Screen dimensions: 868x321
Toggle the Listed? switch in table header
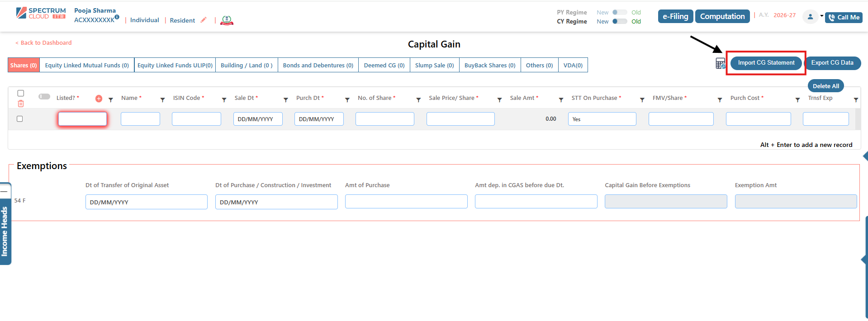click(x=44, y=97)
